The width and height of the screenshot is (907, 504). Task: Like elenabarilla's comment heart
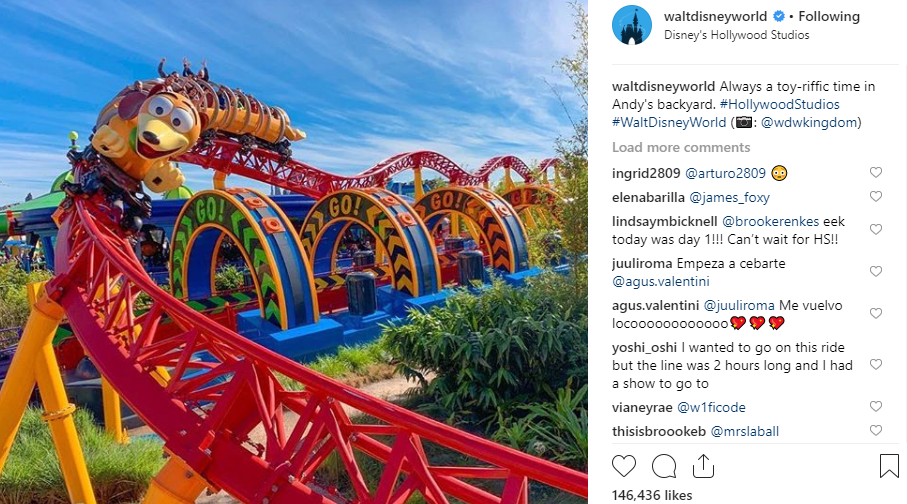coord(876,197)
